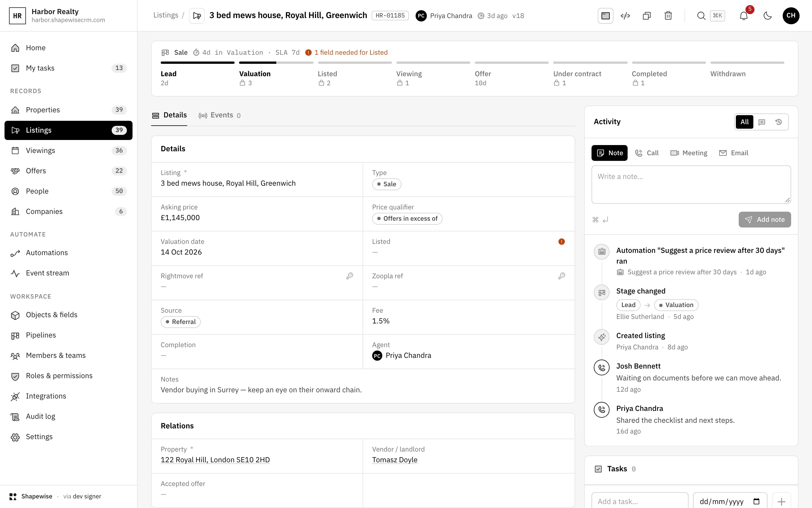Screen dimensions: 812x508
Task: Open Automations in sidebar
Action: [x=69, y=253]
